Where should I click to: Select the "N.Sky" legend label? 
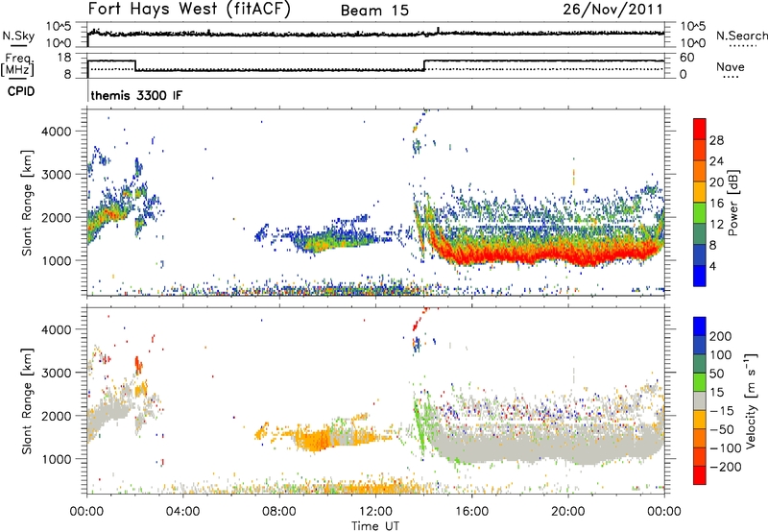click(18, 36)
